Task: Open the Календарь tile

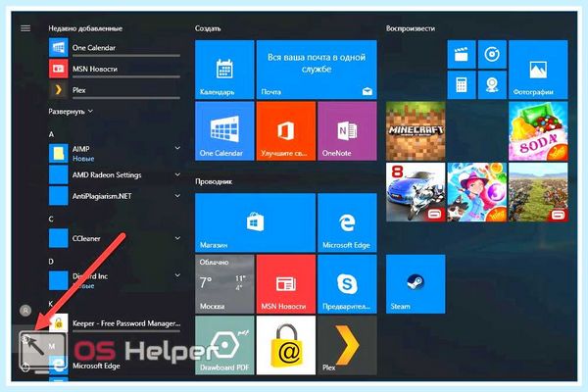Action: coord(224,70)
